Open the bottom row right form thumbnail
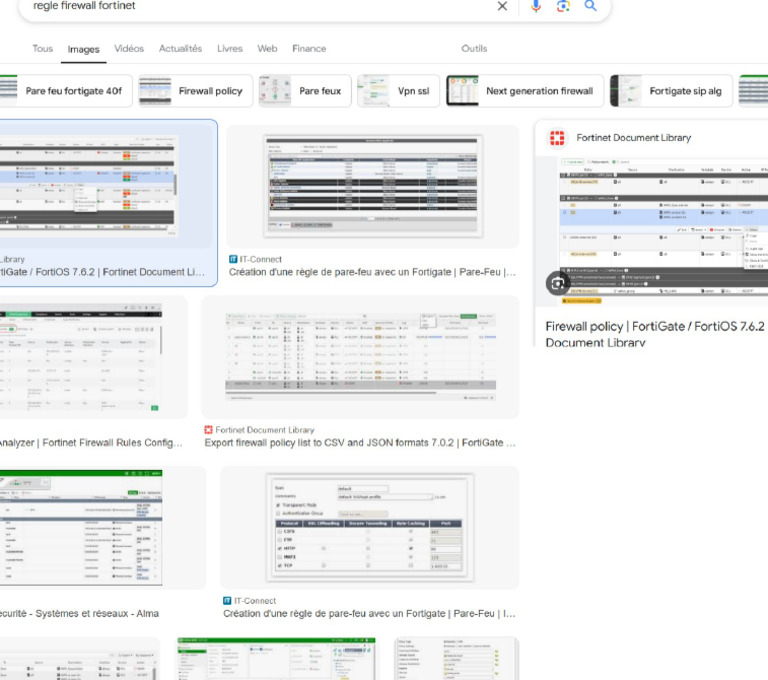 [x=456, y=658]
